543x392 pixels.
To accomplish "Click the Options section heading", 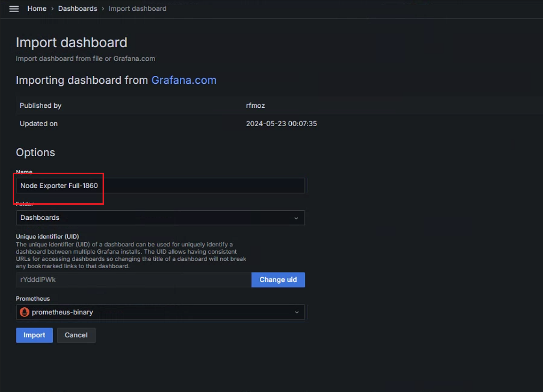I will (35, 152).
